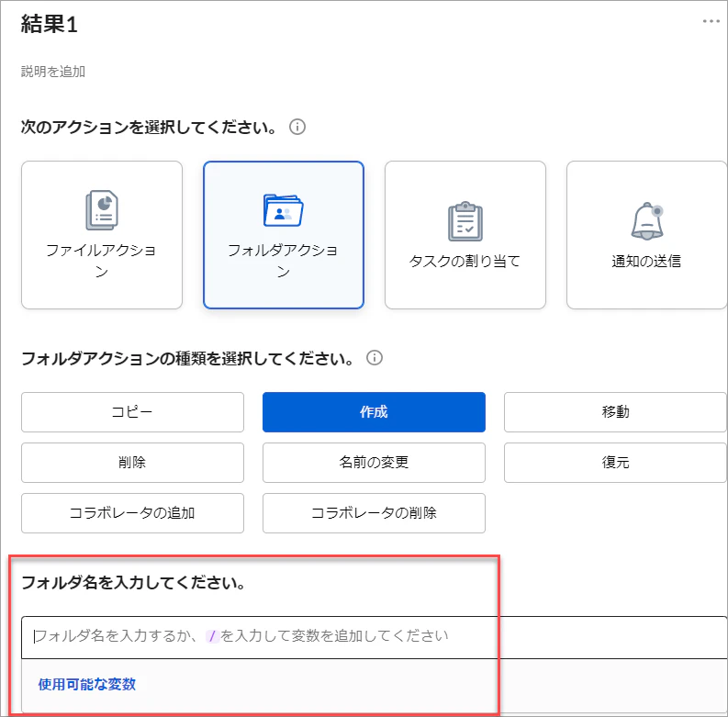The width and height of the screenshot is (728, 717).
Task: Click 説明を追加 to add a description
Action: pos(53,72)
